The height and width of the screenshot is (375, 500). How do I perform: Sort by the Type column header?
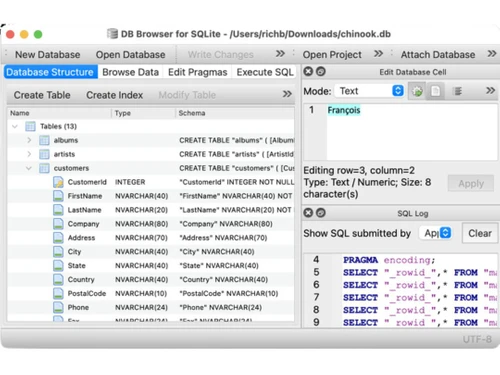[143, 113]
